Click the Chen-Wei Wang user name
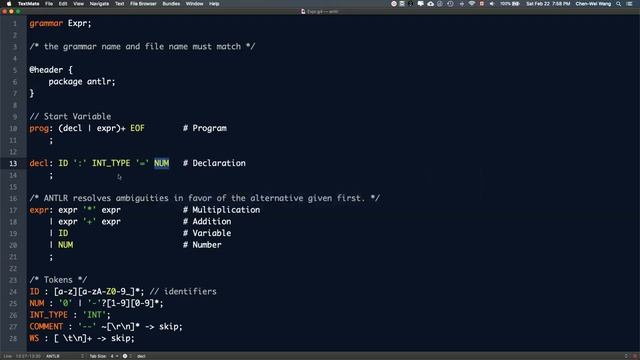The width and height of the screenshot is (640, 360). click(593, 4)
